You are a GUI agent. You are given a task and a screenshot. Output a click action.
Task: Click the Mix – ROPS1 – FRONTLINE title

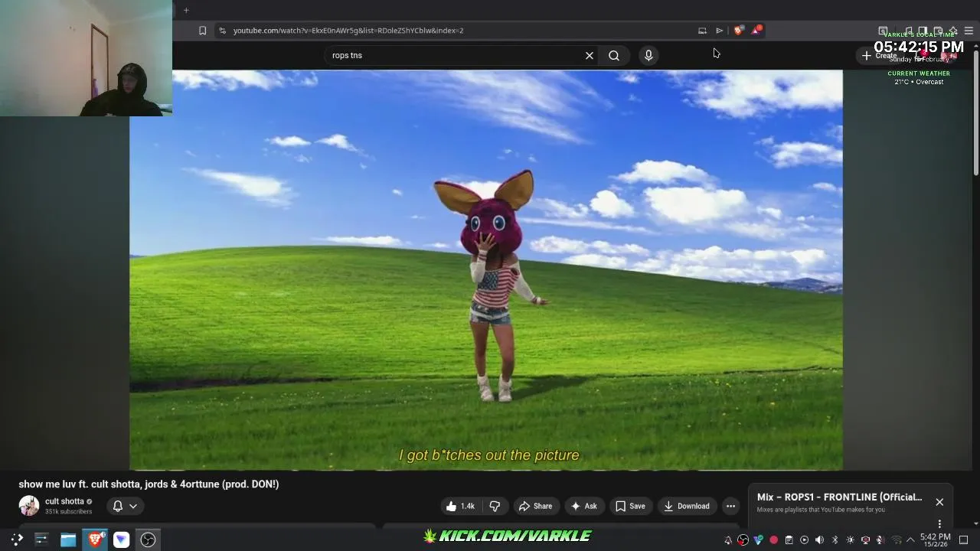click(839, 497)
